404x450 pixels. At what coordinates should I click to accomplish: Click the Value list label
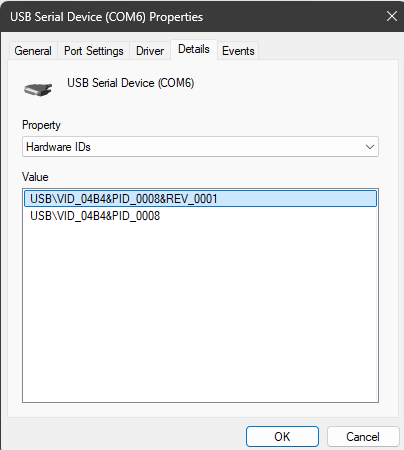(x=35, y=177)
